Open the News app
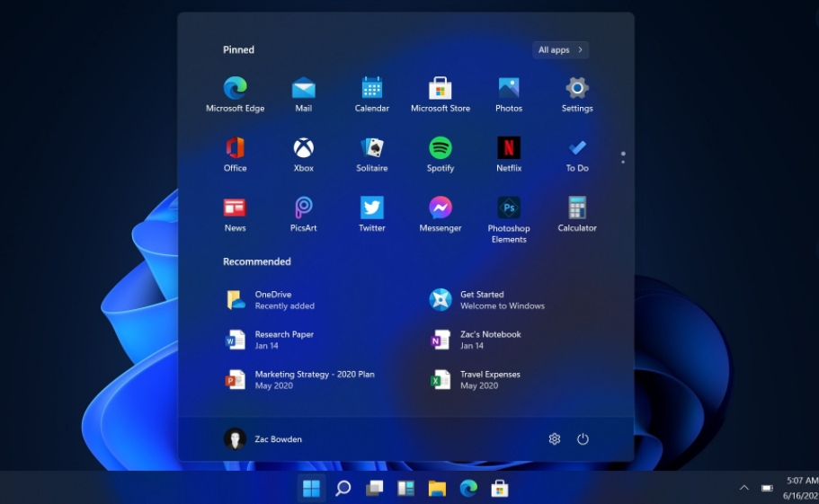This screenshot has height=504, width=819. pyautogui.click(x=235, y=215)
